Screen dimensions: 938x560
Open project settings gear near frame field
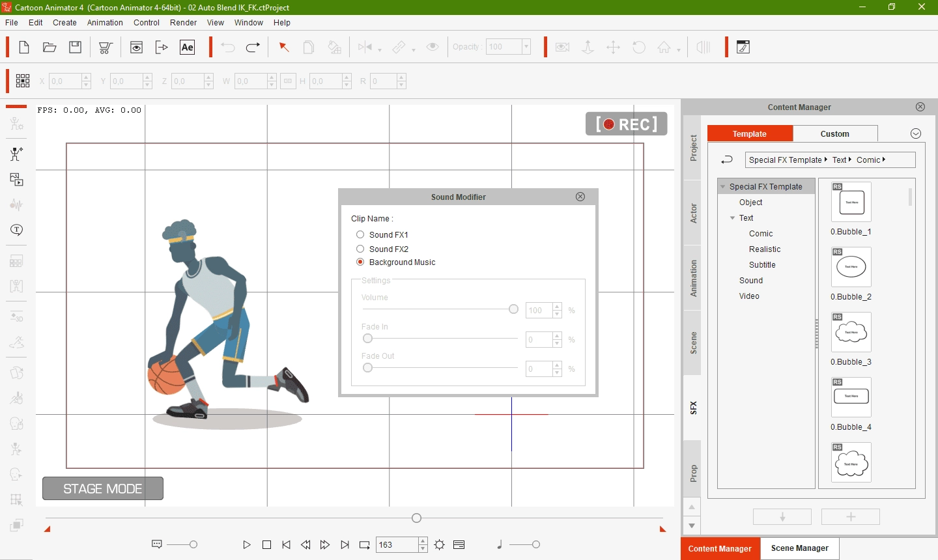[x=440, y=544]
